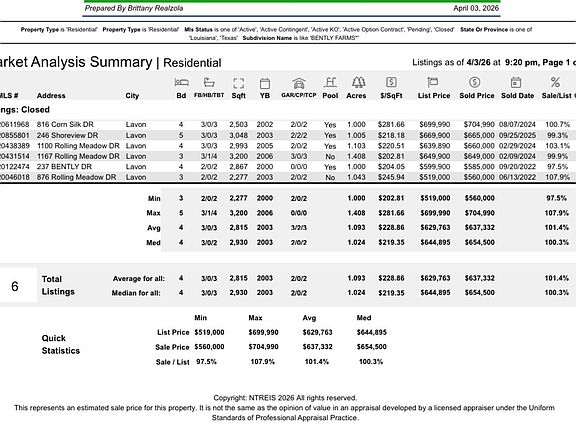Click sale/list value 103.1%

[557, 146]
